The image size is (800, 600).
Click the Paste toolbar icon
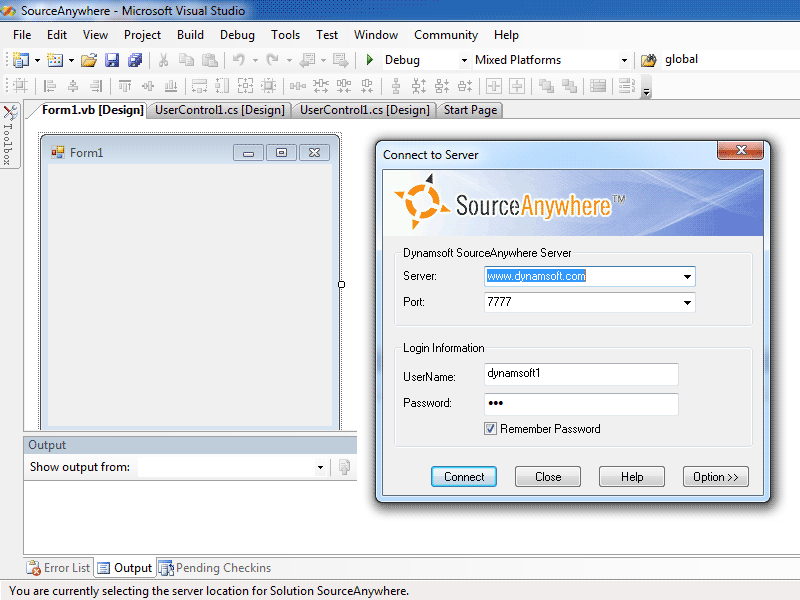point(209,59)
